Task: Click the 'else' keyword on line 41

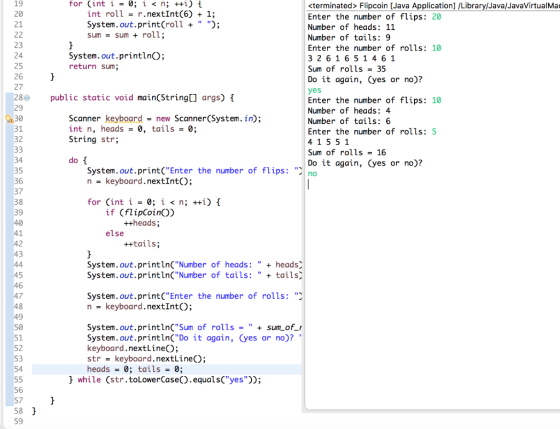Action: point(114,234)
